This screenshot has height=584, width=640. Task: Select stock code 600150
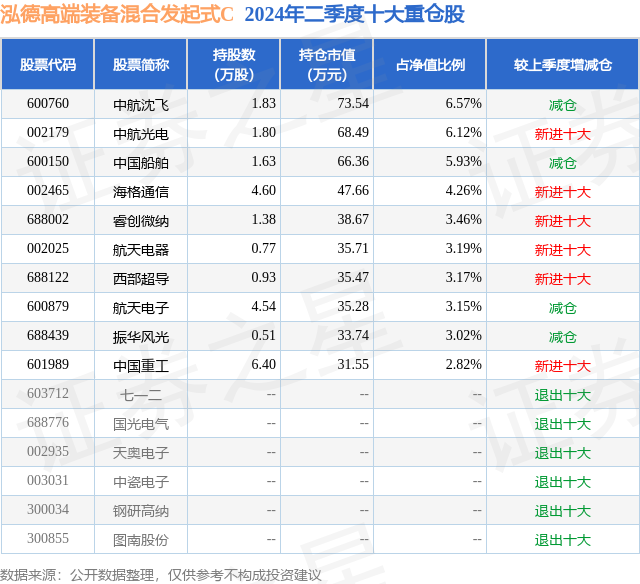[48, 161]
